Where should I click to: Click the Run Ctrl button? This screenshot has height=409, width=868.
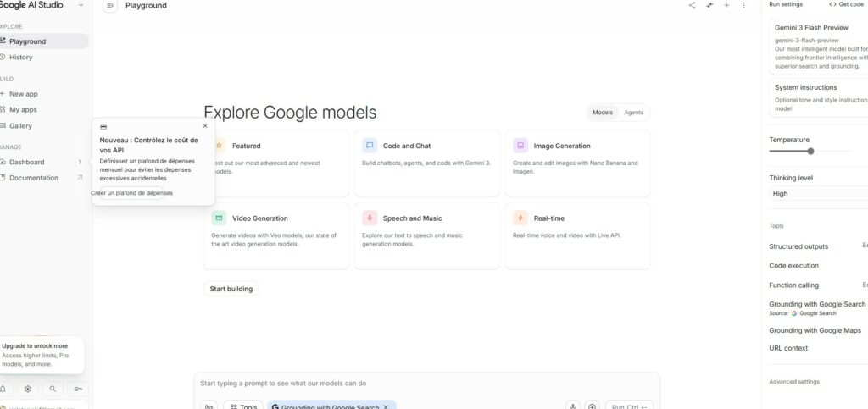click(630, 406)
